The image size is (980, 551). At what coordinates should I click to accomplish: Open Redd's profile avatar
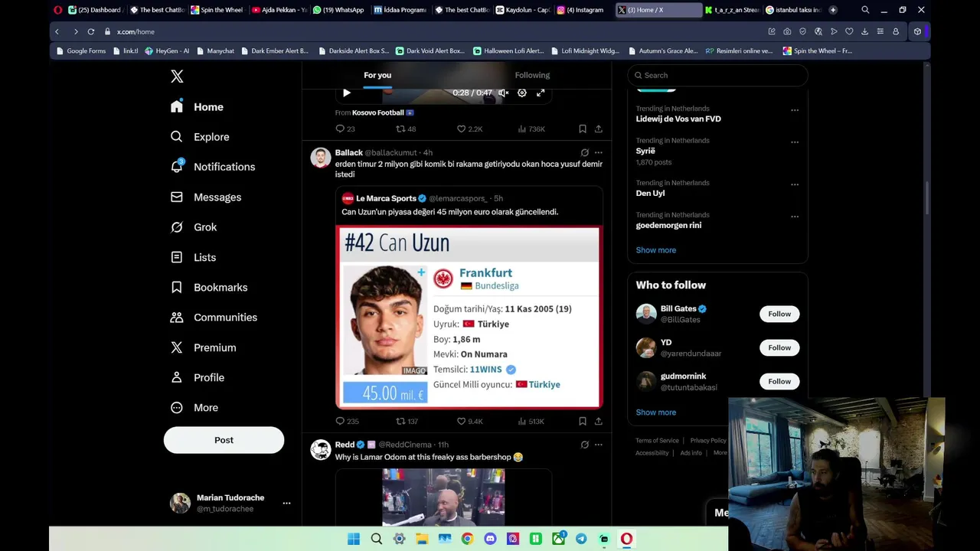pos(321,450)
